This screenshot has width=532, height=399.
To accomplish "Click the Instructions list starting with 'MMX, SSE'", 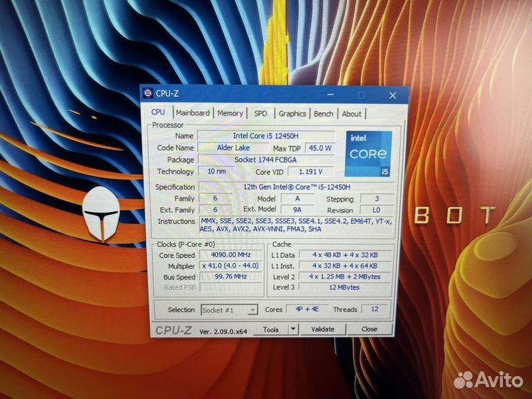I will 296,225.
